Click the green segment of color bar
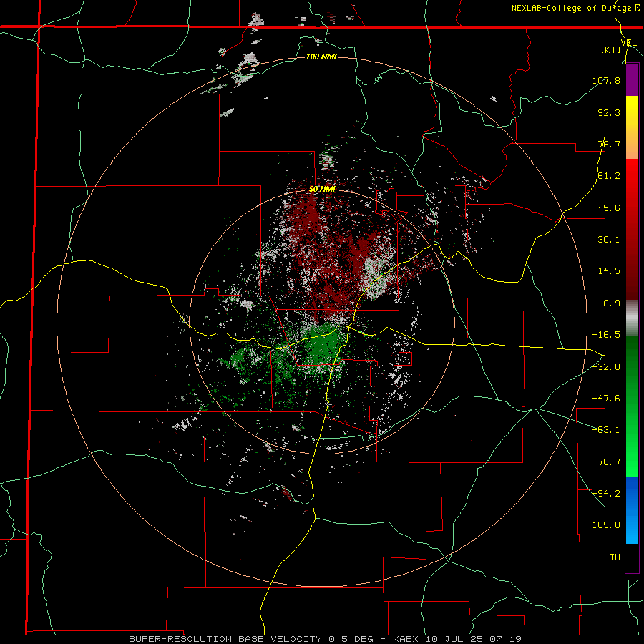The width and height of the screenshot is (644, 644). [632, 406]
